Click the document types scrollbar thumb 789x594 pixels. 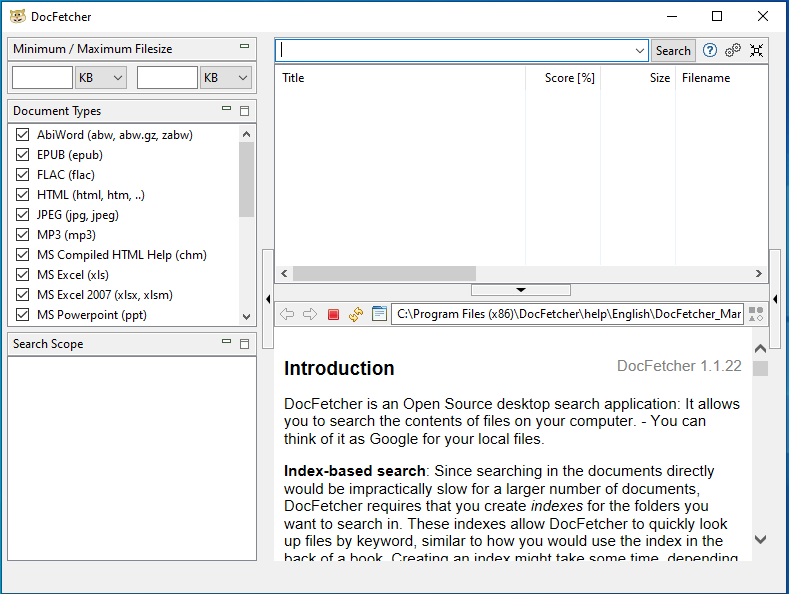(246, 179)
